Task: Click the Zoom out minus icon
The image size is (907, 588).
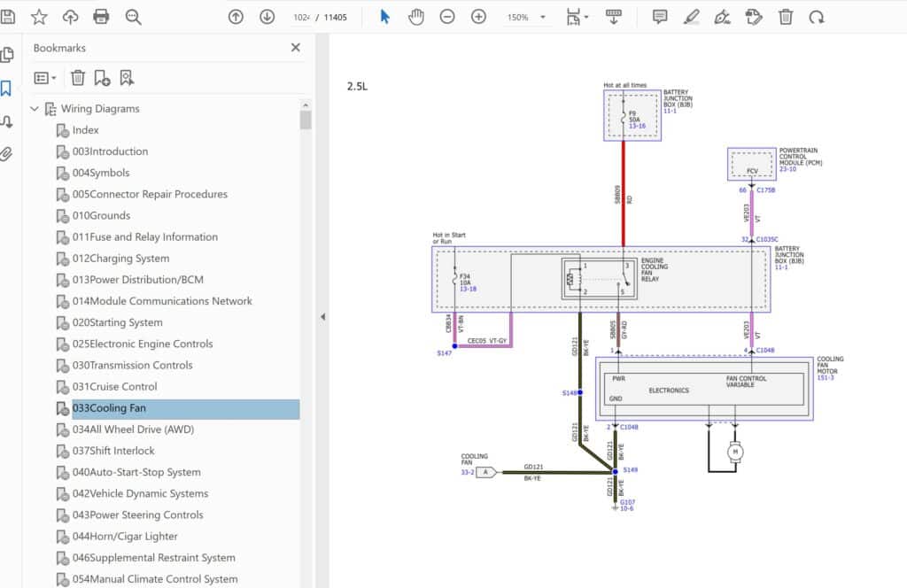Action: tap(447, 17)
